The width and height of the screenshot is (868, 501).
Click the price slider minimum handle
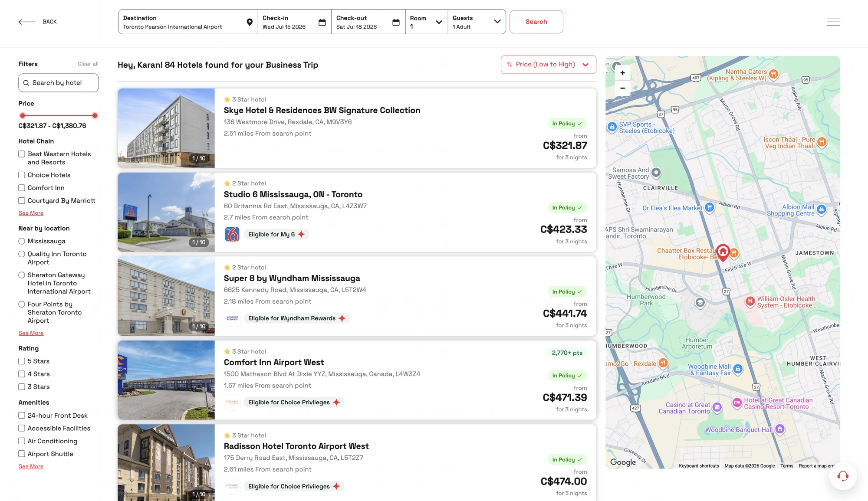23,115
